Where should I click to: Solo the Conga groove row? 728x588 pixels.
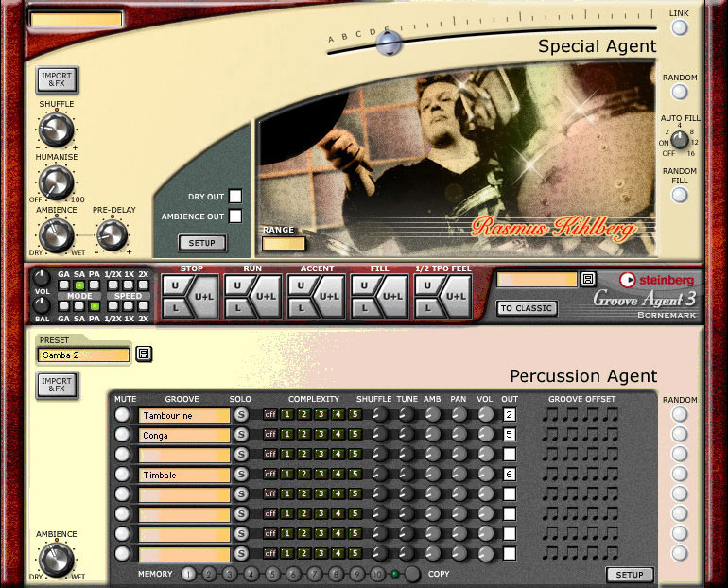pos(241,435)
